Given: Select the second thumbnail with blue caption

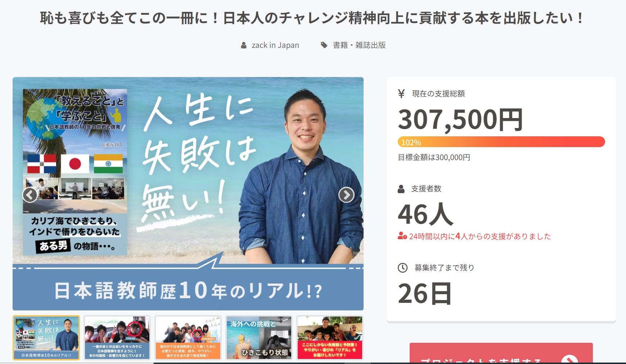Looking at the screenshot, I should coord(117,338).
